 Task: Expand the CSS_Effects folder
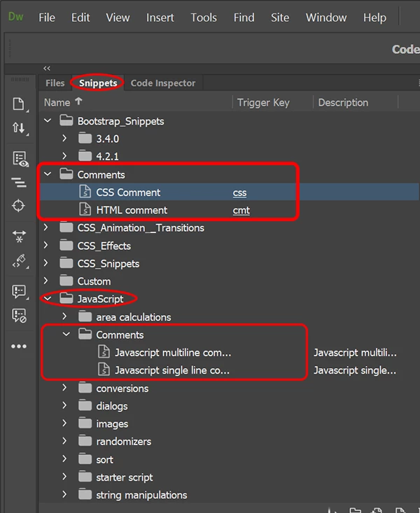click(x=45, y=245)
